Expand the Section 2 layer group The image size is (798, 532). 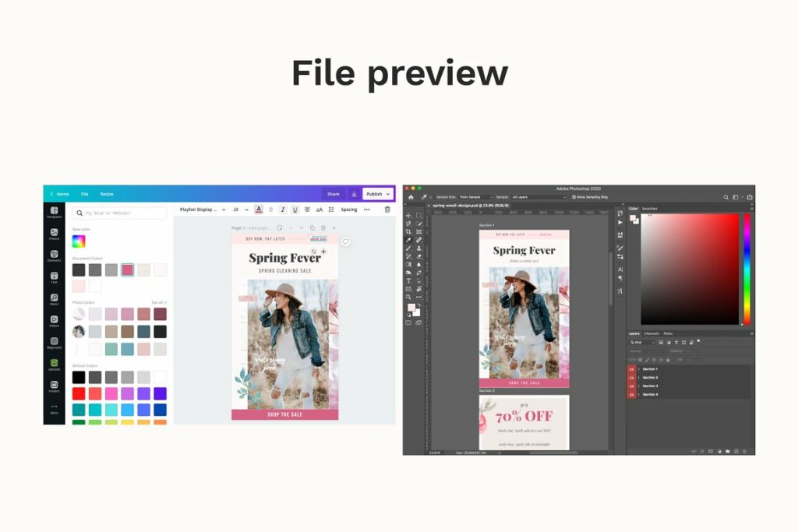638,377
